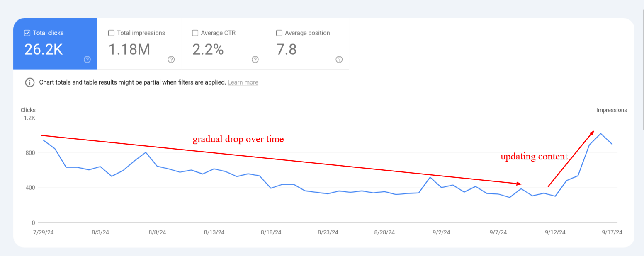Click the Clicks axis label on the chart

[28, 110]
